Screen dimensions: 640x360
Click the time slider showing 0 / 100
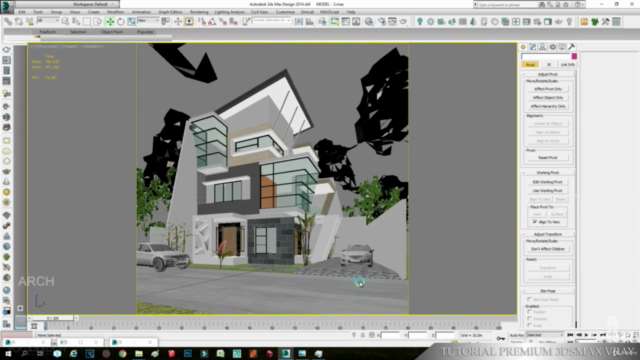click(53, 318)
